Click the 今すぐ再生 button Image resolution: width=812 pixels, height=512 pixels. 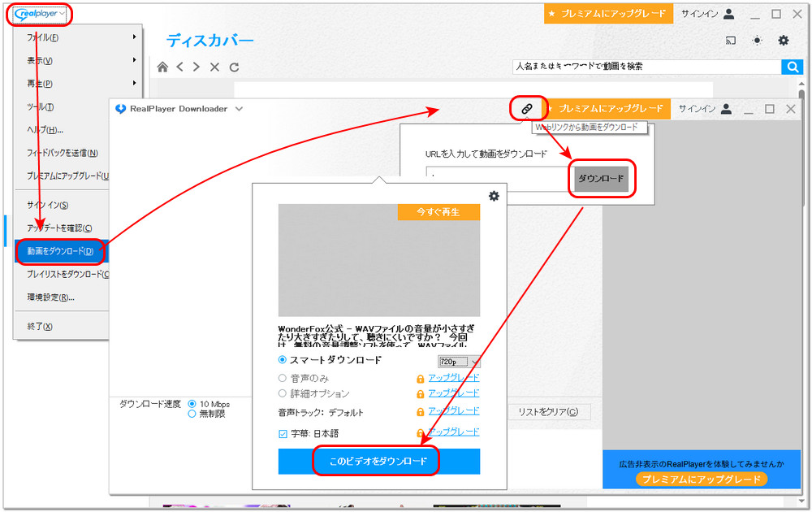[x=438, y=212]
